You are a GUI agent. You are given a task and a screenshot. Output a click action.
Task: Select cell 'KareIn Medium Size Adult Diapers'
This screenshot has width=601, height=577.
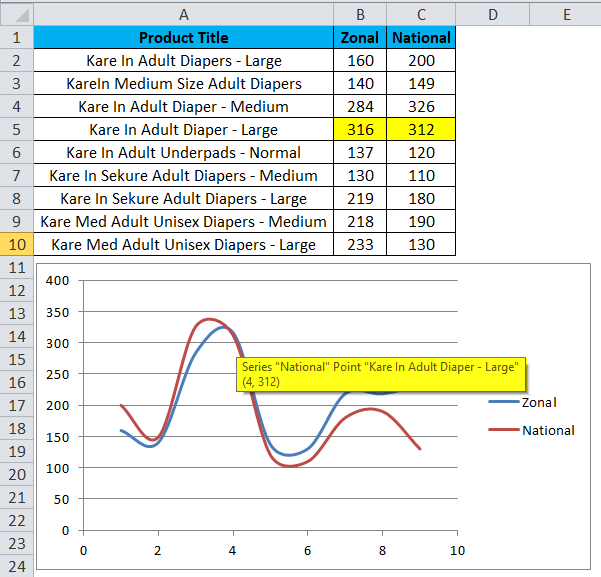(184, 84)
